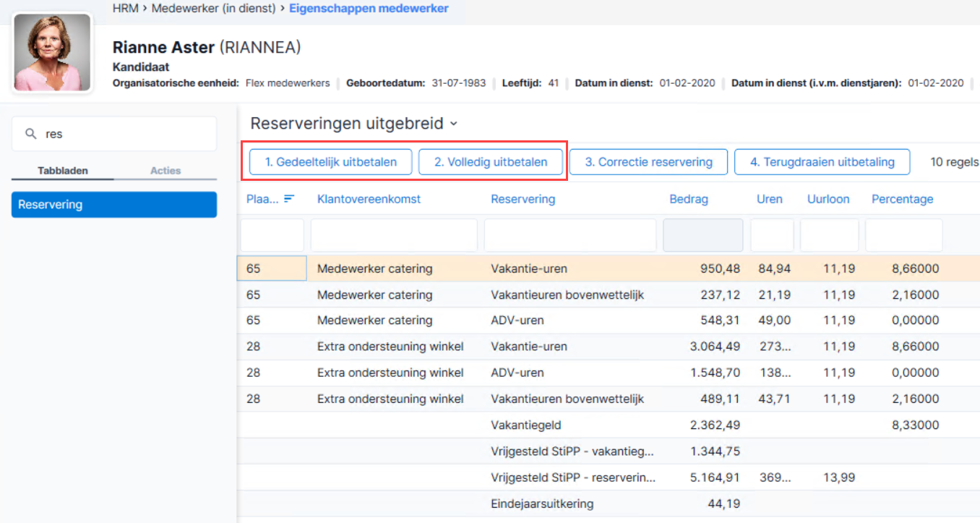
Task: Click the HRM breadcrumb link
Action: click(125, 9)
